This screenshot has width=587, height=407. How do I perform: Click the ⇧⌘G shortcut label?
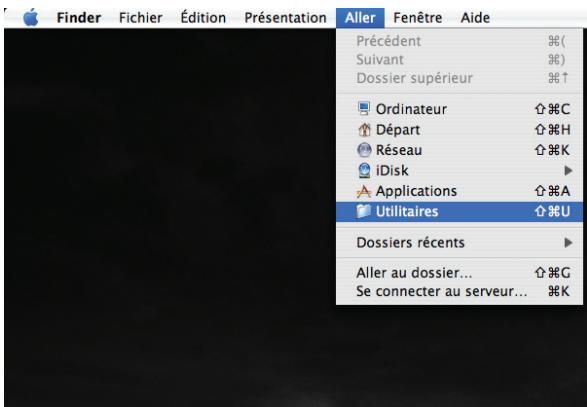(553, 273)
